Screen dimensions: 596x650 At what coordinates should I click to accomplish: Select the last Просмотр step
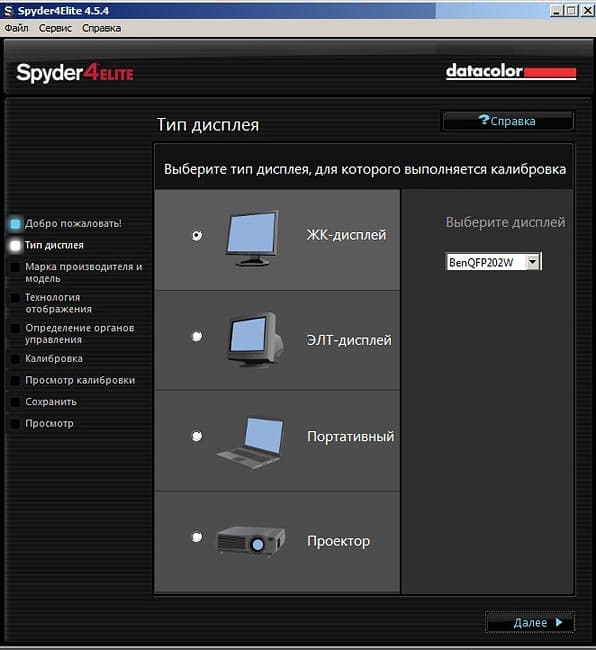(x=49, y=423)
